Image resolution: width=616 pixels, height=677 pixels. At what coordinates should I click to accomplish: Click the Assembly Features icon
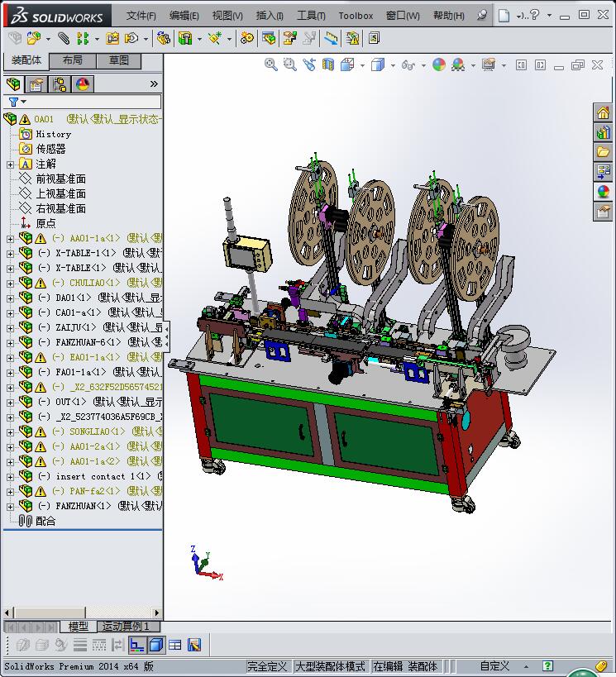tap(185, 38)
